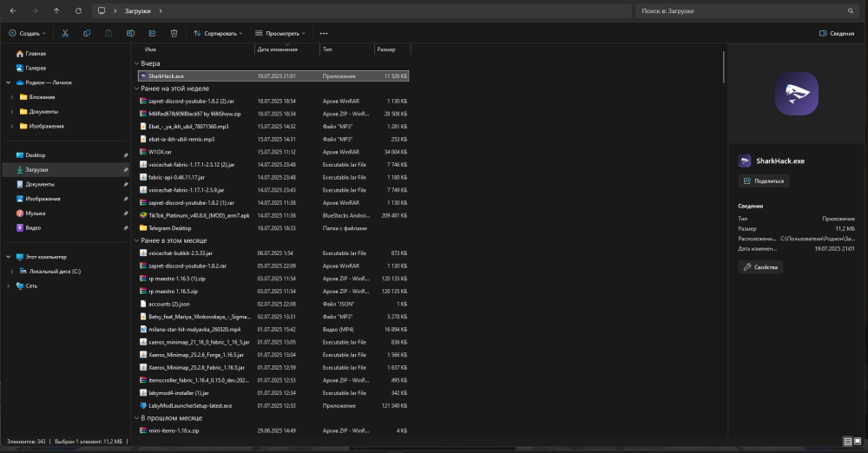Click the Up directory arrow
Image resolution: width=868 pixels, height=453 pixels.
(56, 10)
